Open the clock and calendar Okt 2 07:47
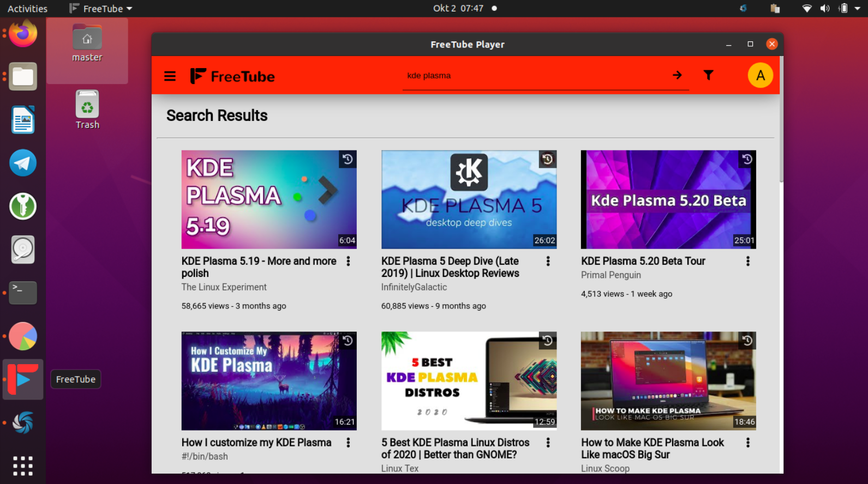The image size is (868, 484). [x=458, y=8]
